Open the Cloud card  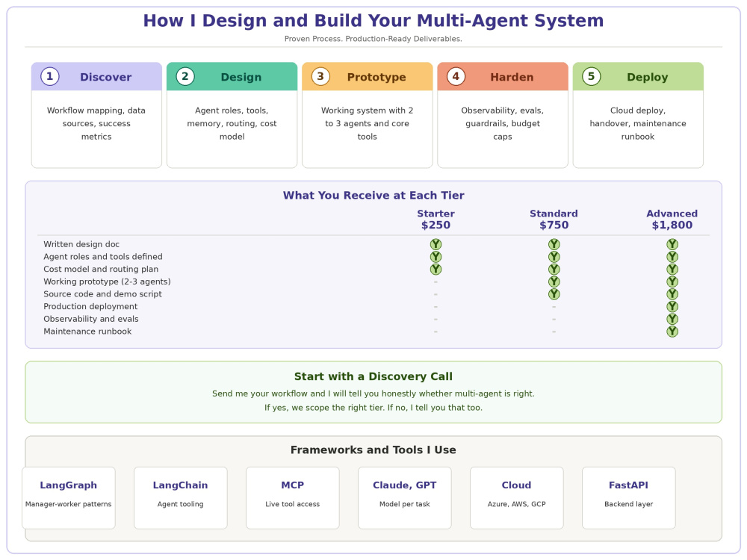(516, 497)
